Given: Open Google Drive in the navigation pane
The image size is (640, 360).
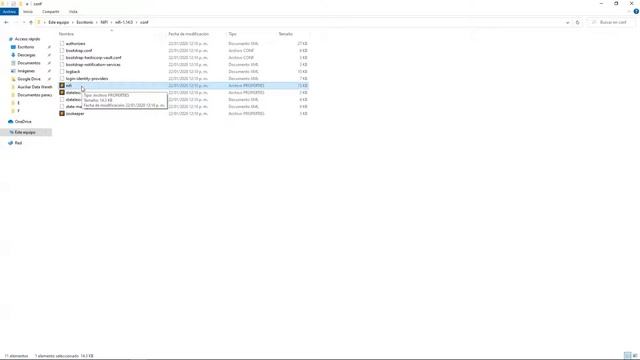Looking at the screenshot, I should click(29, 79).
